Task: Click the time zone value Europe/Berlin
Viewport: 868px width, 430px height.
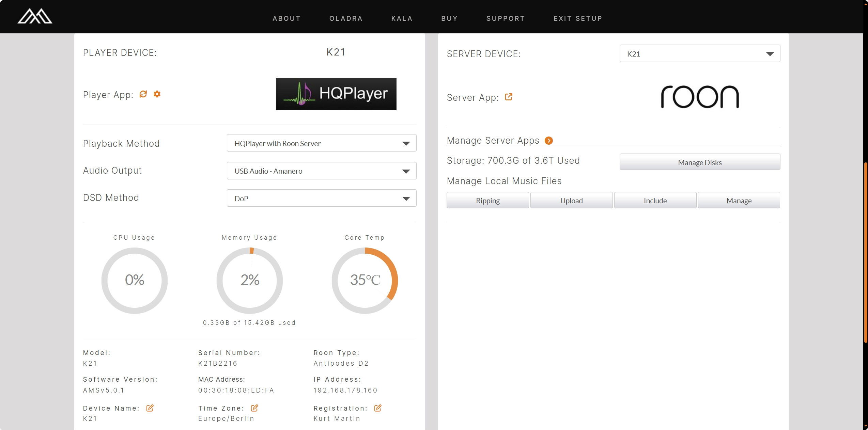Action: (x=226, y=418)
